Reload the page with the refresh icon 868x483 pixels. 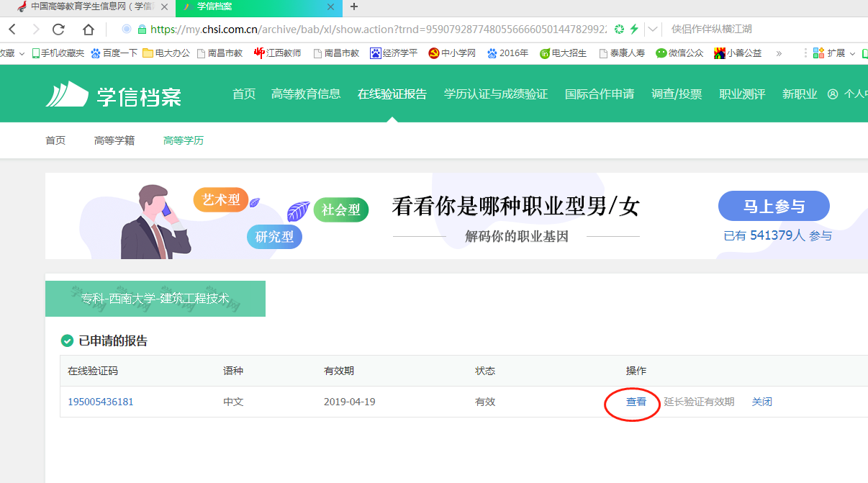[x=59, y=30]
